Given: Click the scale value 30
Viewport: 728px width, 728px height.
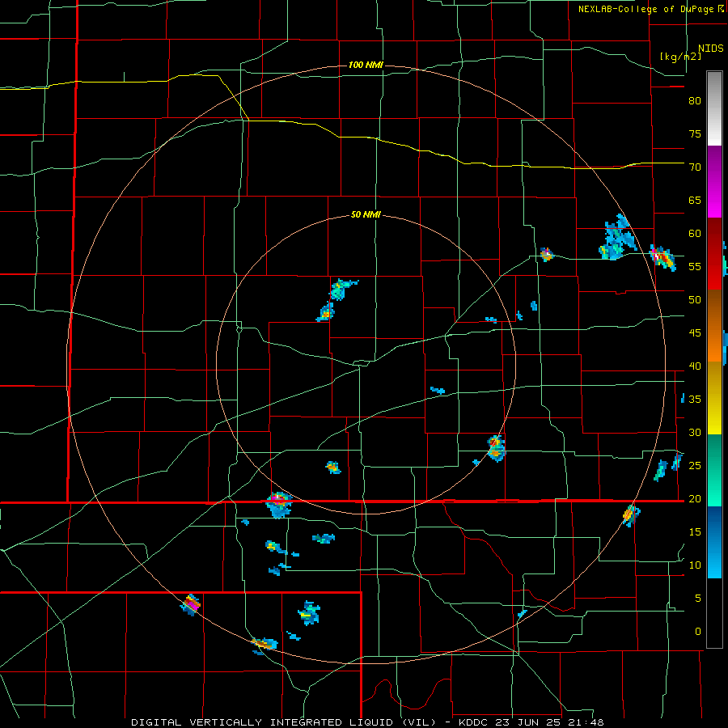Looking at the screenshot, I should [x=695, y=432].
